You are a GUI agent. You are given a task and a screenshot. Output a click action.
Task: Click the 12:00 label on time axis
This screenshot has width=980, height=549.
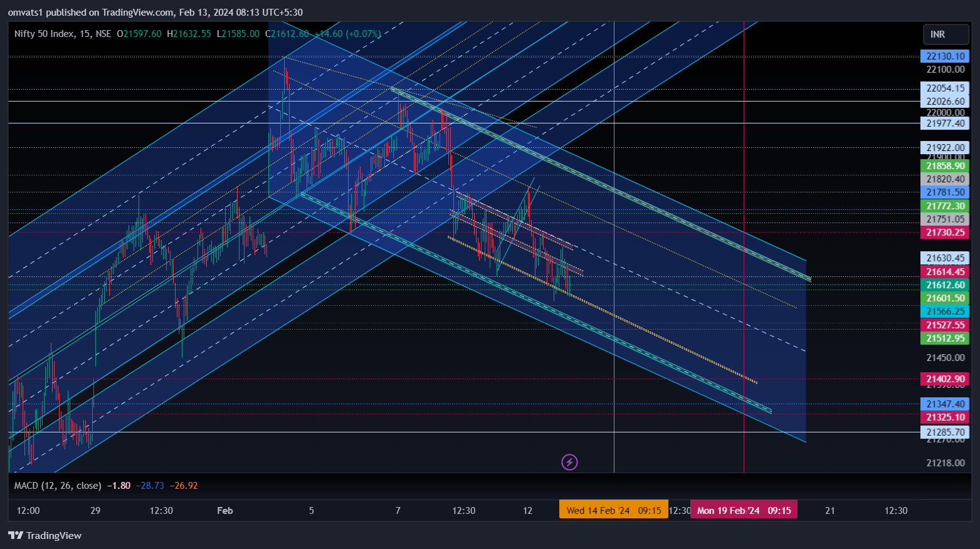click(28, 511)
